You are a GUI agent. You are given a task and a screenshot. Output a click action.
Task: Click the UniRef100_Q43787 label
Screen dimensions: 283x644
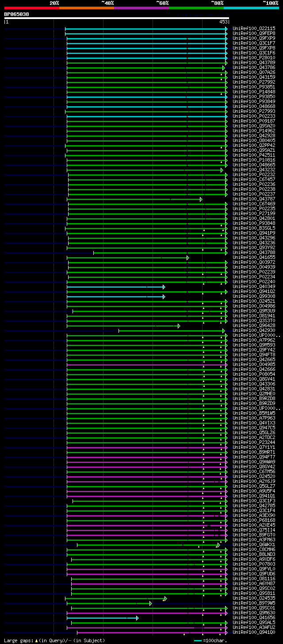[x=254, y=199]
